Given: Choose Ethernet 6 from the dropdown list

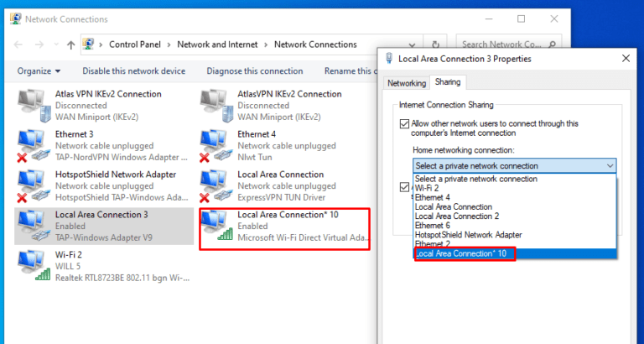Looking at the screenshot, I should [x=515, y=226].
